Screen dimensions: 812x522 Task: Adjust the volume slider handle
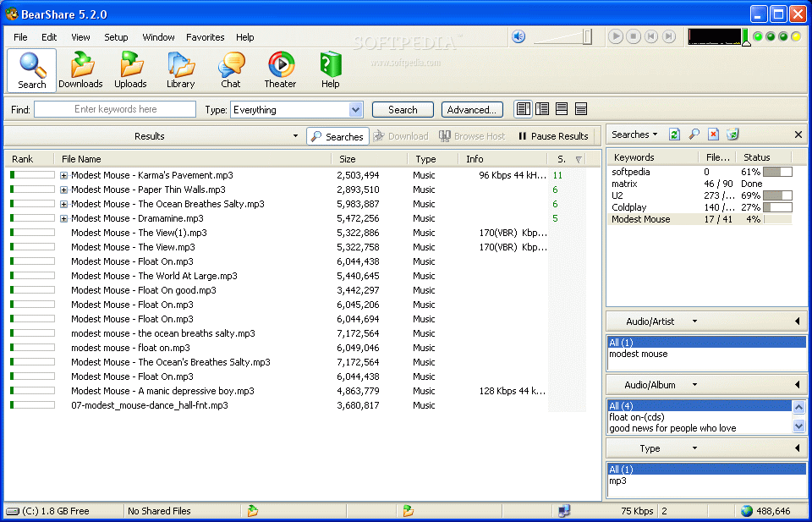(x=587, y=36)
